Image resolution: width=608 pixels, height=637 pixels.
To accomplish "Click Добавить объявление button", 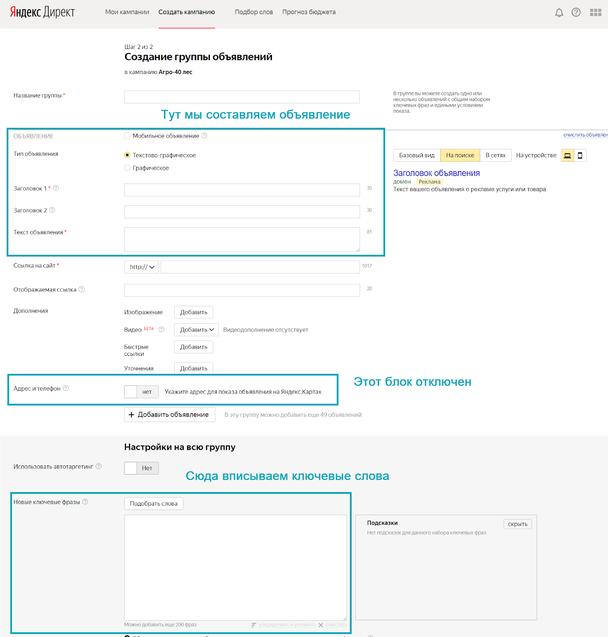I will tap(169, 414).
